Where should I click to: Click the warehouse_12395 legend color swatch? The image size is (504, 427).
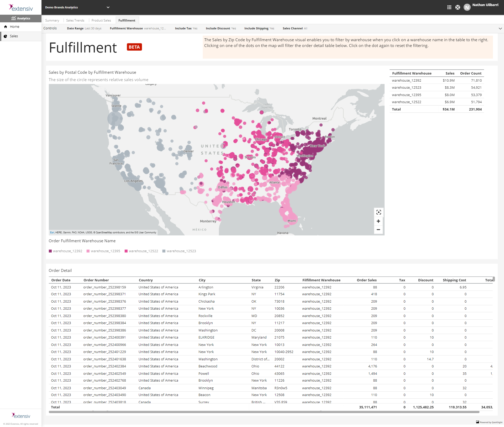coord(88,251)
